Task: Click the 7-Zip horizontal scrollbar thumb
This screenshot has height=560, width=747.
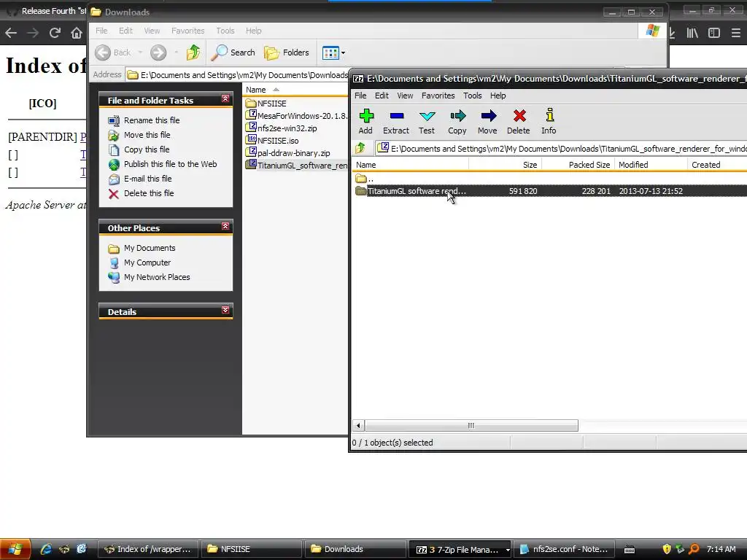Action: 471,425
